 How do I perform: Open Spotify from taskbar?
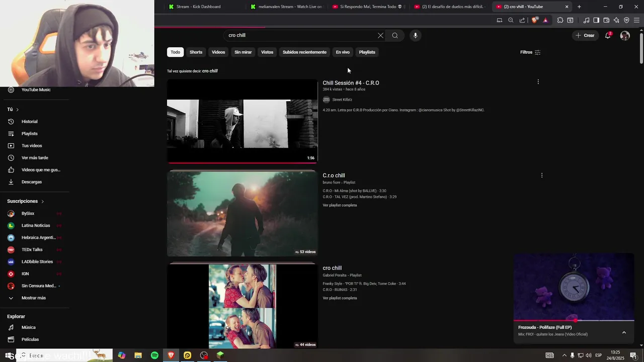154,355
